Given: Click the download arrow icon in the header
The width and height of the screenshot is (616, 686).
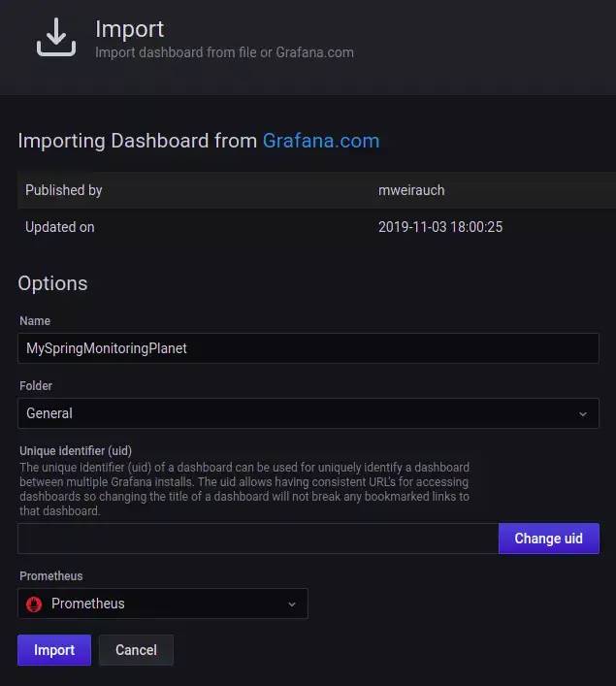Looking at the screenshot, I should coord(56,37).
